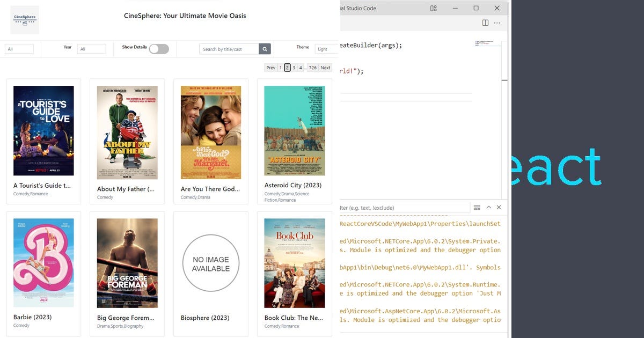This screenshot has width=644, height=338.
Task: Clear the debug console filter with its icon
Action: tap(477, 207)
